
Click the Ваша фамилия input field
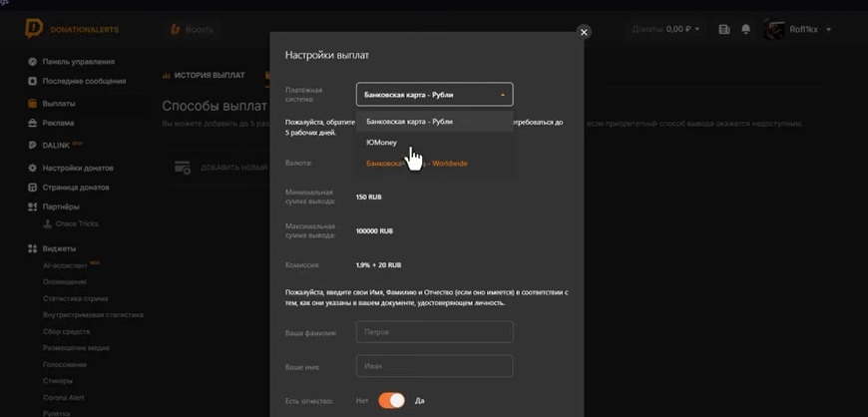435,332
